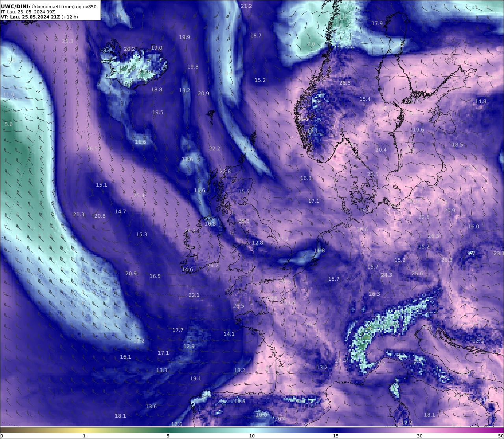Click the colorbar tick label 5
Screen dimensions: 504x439
[x=168, y=436]
